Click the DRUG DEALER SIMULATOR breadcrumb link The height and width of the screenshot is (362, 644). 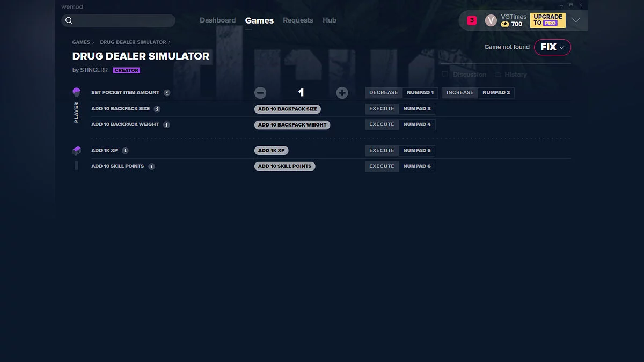click(133, 42)
